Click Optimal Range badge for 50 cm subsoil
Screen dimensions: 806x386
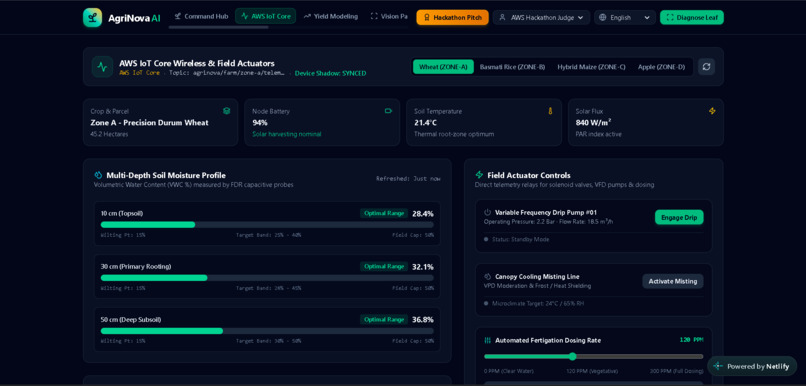coord(384,320)
